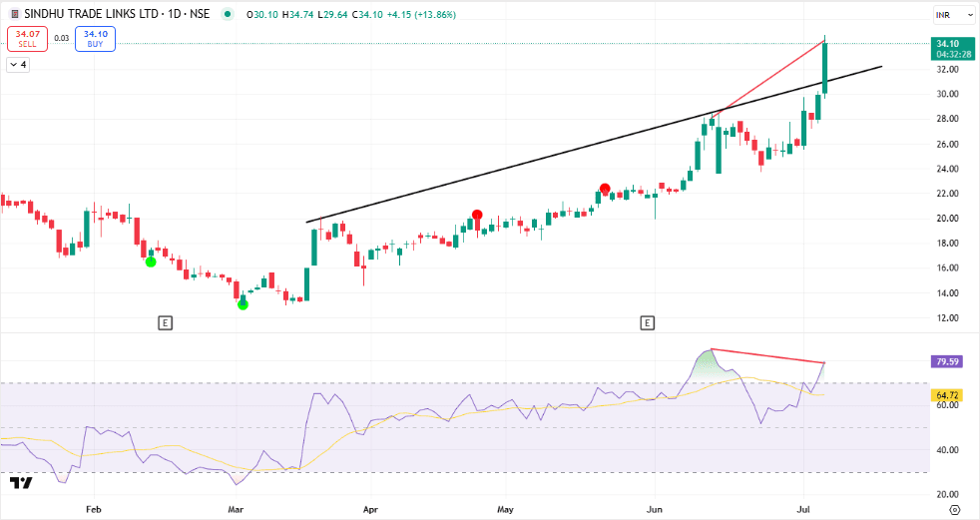Image resolution: width=980 pixels, height=520 pixels.
Task: Select the red signal dot in late May
Action: (605, 189)
